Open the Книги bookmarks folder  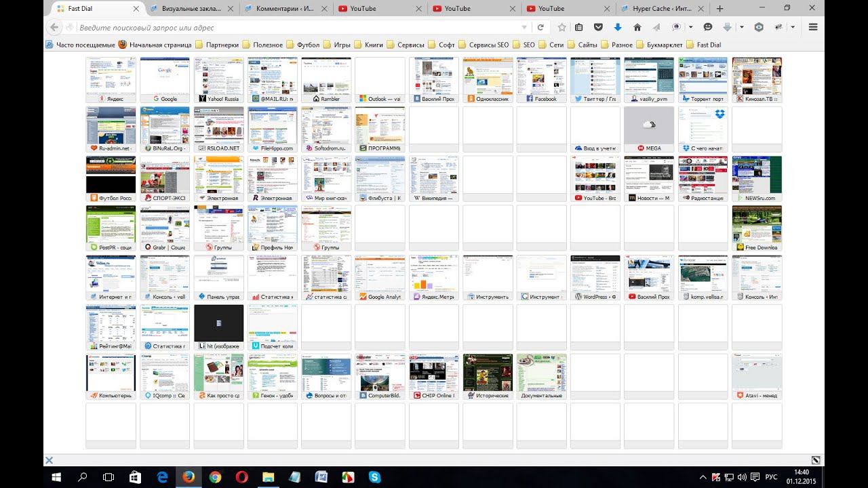pyautogui.click(x=369, y=45)
